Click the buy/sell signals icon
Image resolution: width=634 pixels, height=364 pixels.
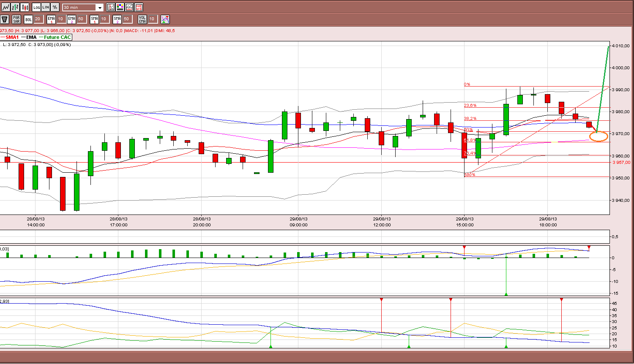point(165,19)
